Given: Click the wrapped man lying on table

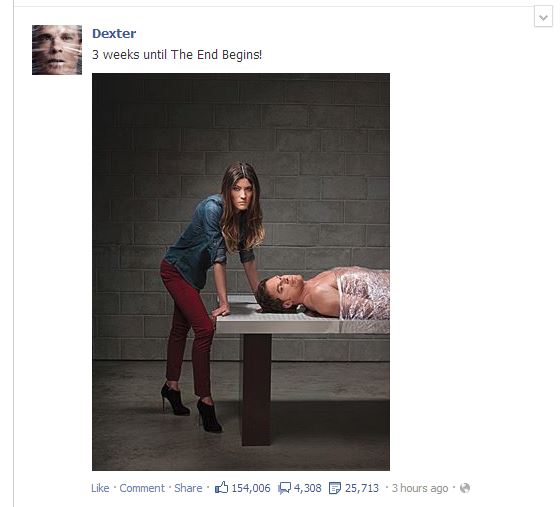Looking at the screenshot, I should 322,293.
